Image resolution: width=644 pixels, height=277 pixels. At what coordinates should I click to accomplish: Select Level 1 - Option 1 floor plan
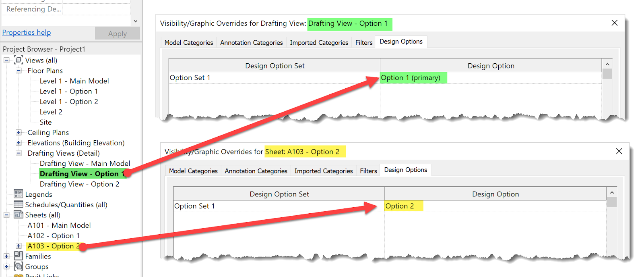click(x=69, y=91)
